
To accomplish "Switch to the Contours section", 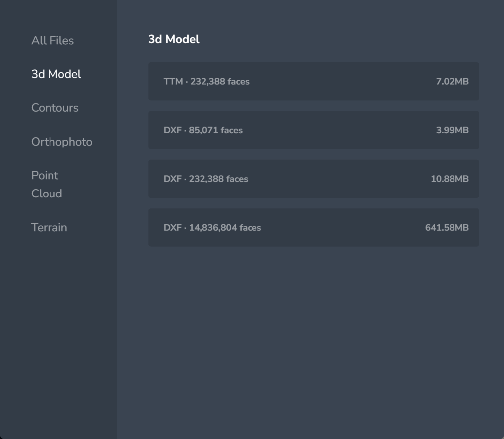I will pos(54,108).
